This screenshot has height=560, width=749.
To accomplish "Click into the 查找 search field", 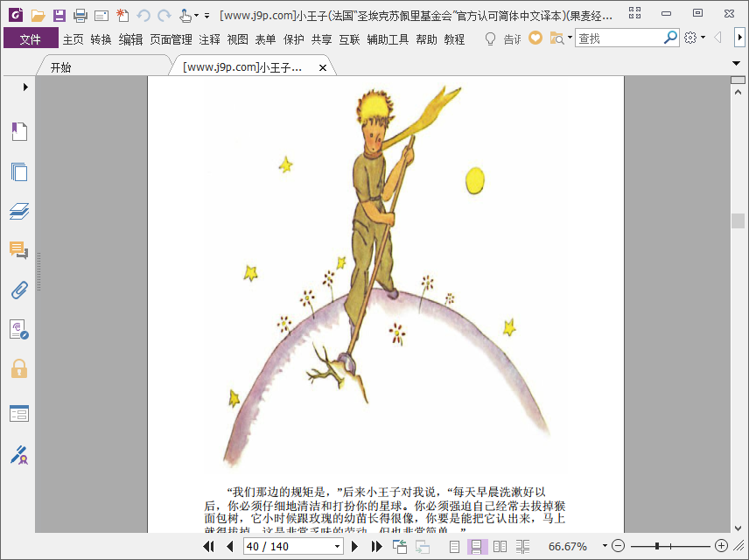I will tap(619, 38).
